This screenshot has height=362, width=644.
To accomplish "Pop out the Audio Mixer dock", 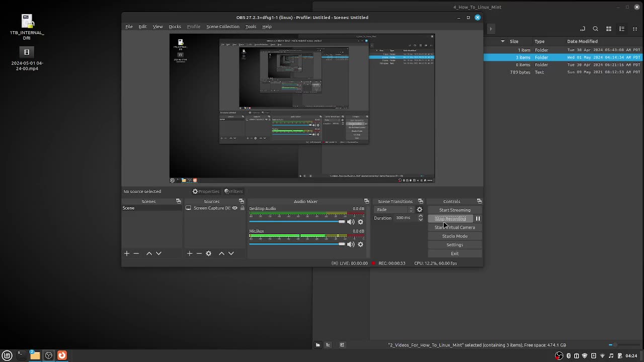I will 366,202.
